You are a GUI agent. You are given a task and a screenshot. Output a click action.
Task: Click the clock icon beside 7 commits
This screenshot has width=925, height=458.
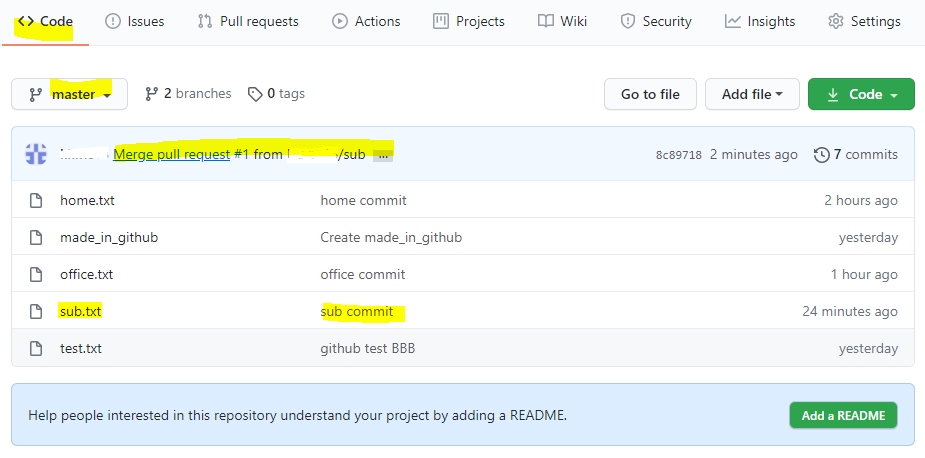[x=821, y=155]
